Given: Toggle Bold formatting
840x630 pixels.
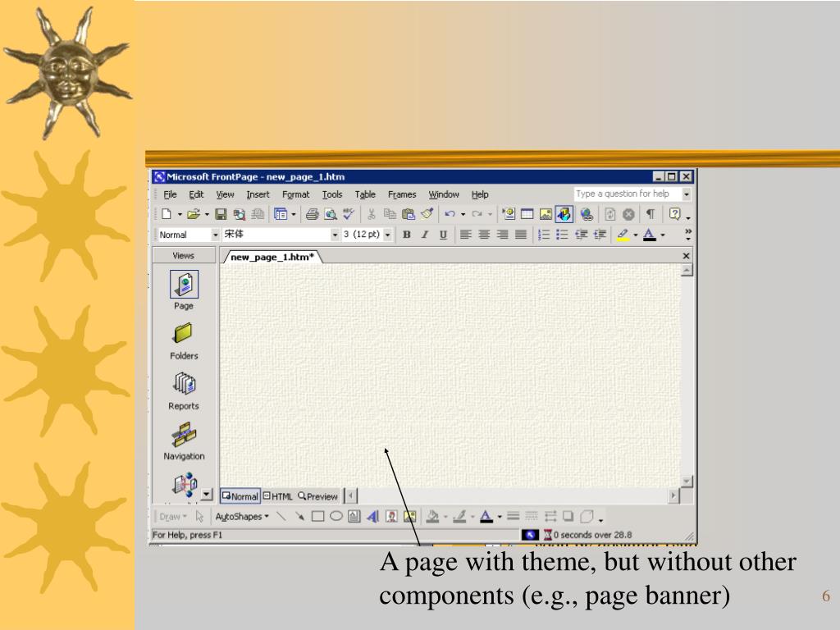Looking at the screenshot, I should [407, 235].
